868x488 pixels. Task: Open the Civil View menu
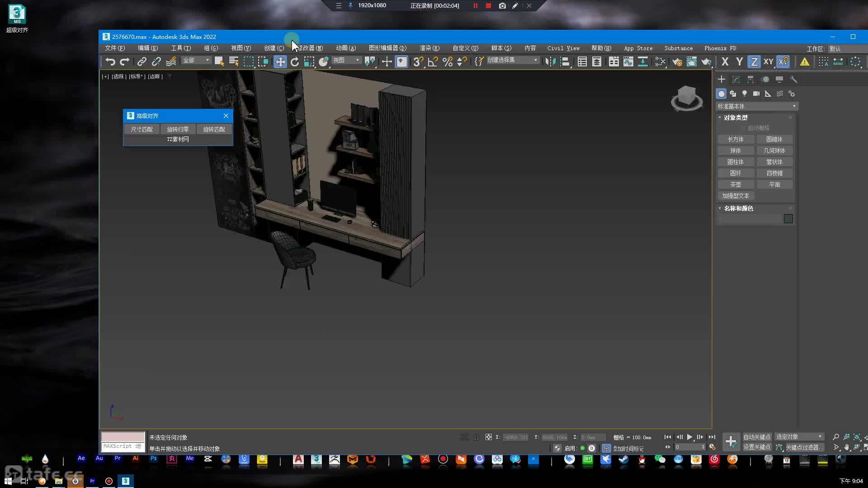coord(563,48)
